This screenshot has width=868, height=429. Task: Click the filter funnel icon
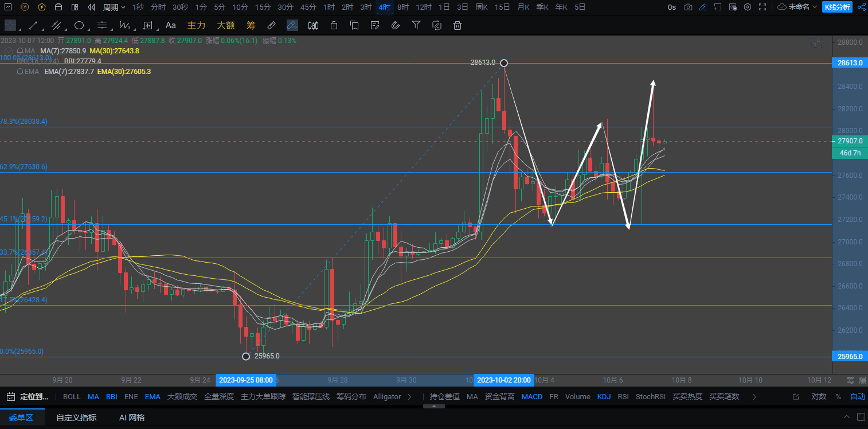tap(416, 25)
